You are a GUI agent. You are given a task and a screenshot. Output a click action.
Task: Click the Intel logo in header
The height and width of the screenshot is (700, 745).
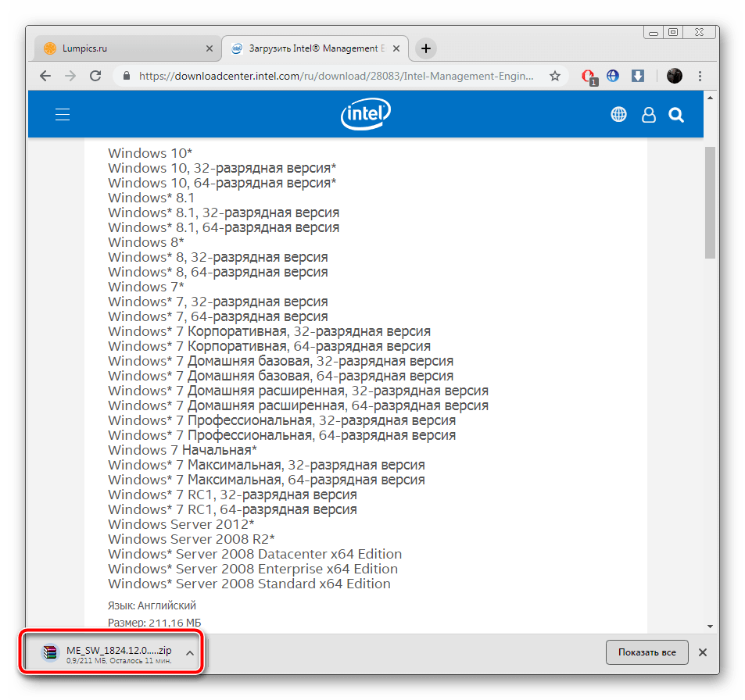click(366, 116)
